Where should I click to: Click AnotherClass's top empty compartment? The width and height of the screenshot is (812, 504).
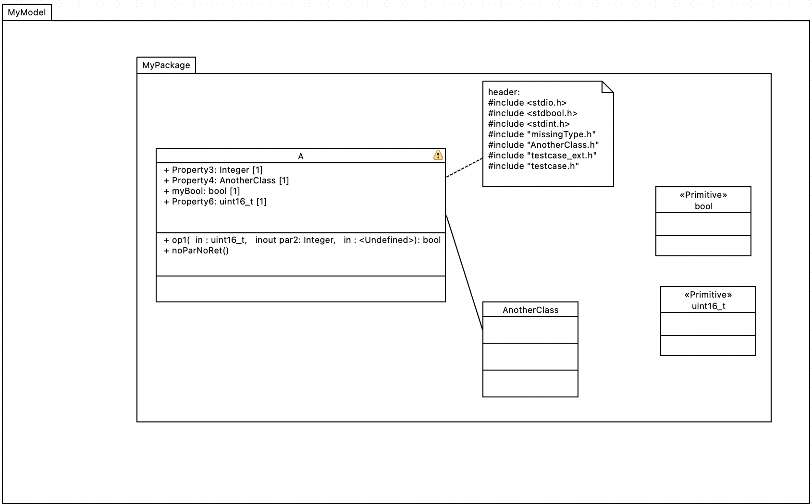pyautogui.click(x=530, y=330)
